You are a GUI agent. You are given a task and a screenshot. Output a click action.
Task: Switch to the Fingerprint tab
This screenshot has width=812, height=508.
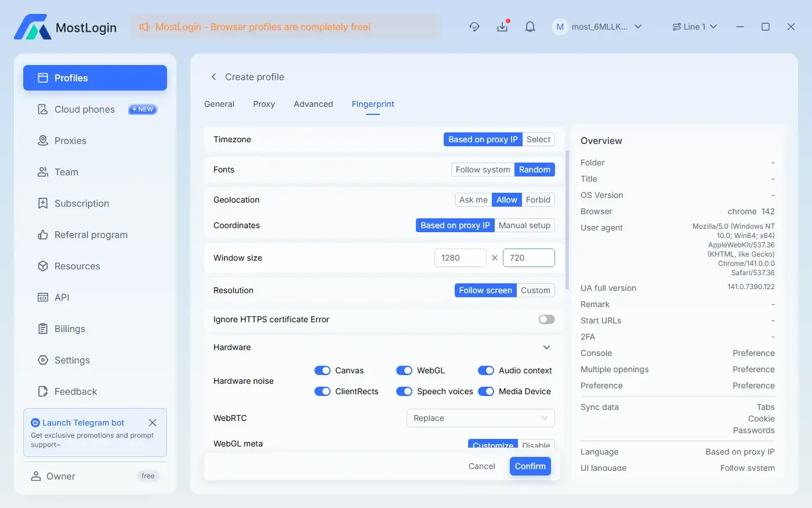click(x=373, y=104)
